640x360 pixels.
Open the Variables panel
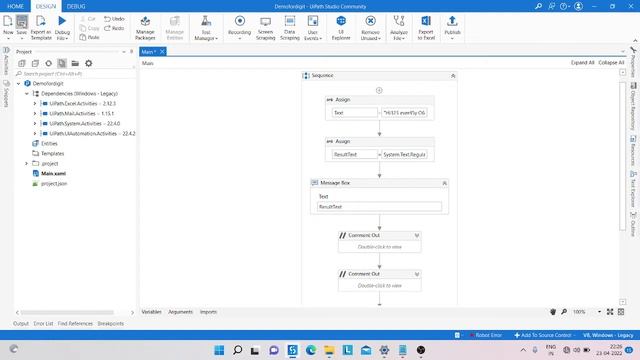(x=151, y=312)
